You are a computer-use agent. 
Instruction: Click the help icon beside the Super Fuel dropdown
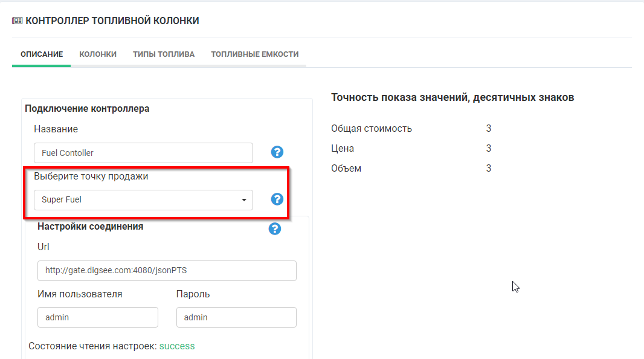pyautogui.click(x=277, y=199)
